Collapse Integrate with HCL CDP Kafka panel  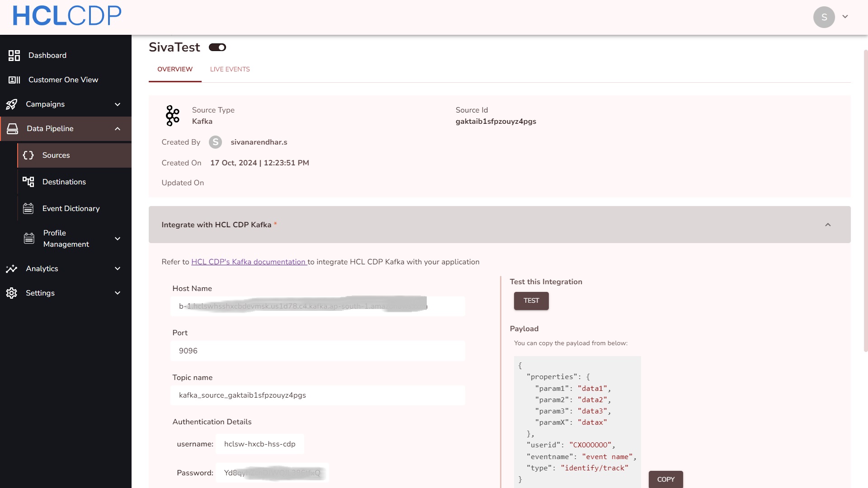point(828,225)
